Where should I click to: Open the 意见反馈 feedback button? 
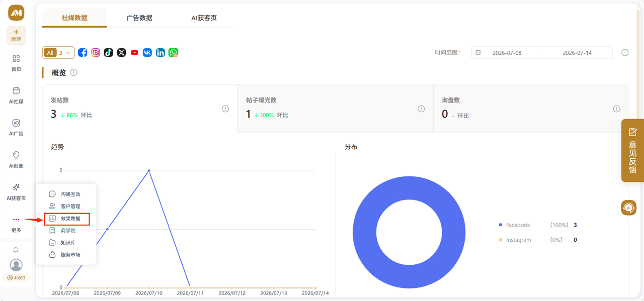click(x=632, y=150)
